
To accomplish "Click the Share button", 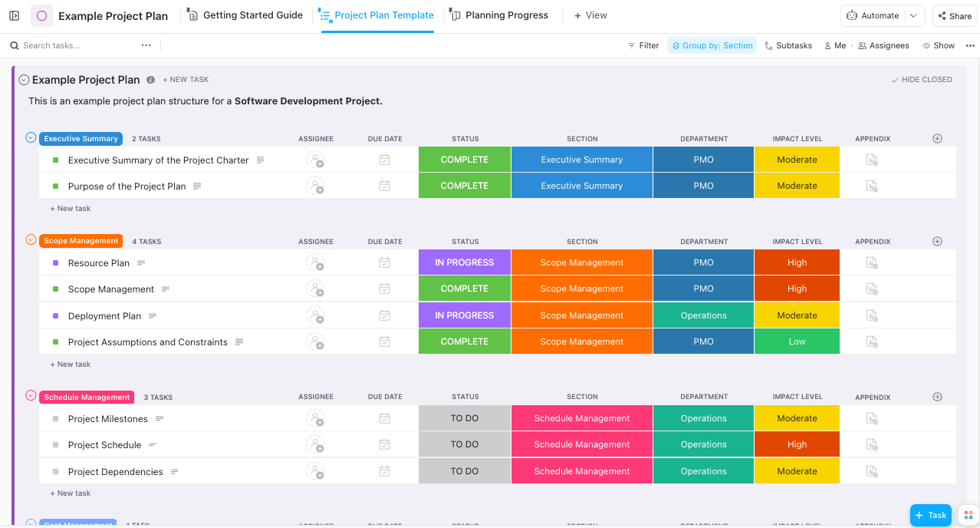I will (x=953, y=15).
